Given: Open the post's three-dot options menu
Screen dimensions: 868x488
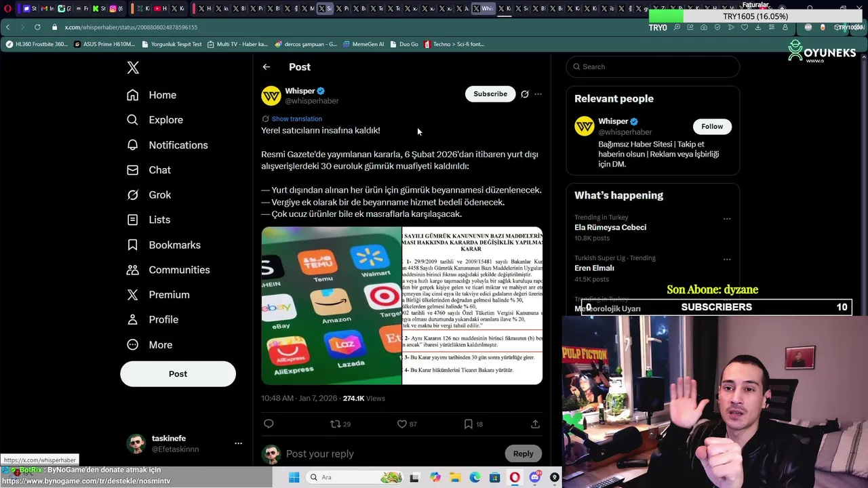Looking at the screenshot, I should 538,94.
